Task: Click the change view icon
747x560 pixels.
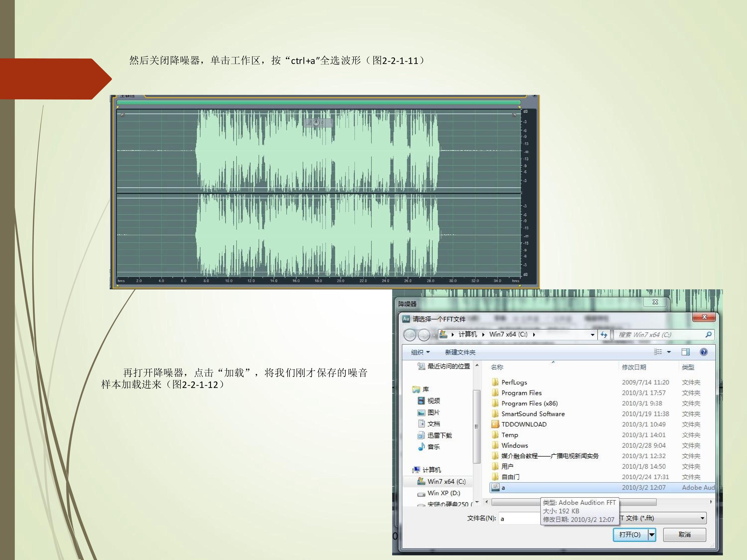Action: pos(658,352)
